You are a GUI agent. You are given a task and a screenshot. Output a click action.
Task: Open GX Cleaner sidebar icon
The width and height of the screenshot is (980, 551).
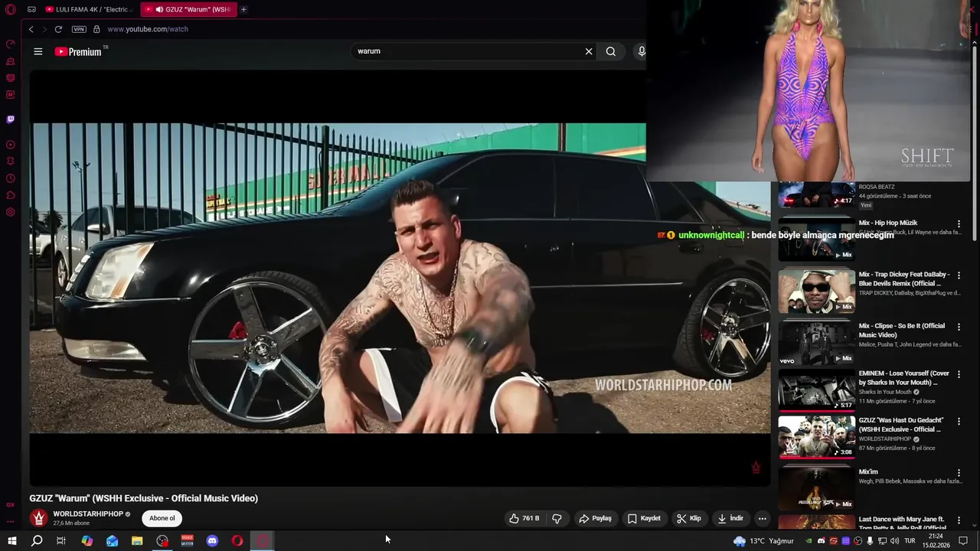click(x=11, y=60)
